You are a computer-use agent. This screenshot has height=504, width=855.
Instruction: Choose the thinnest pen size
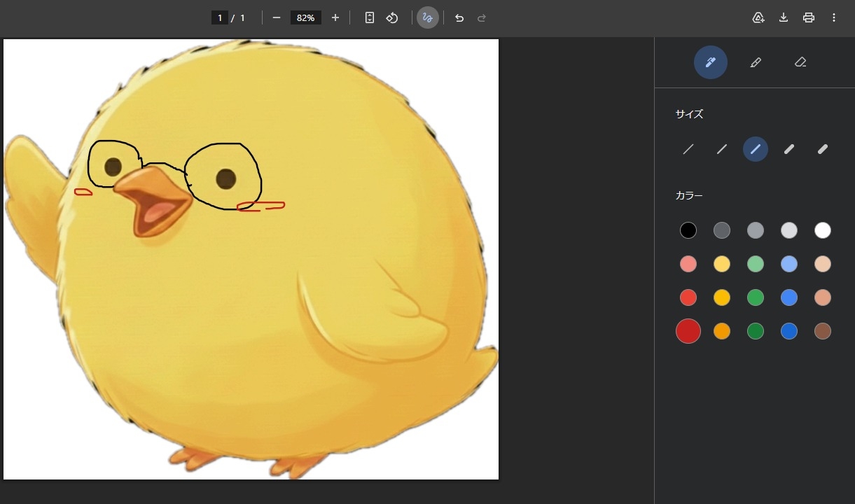point(688,149)
